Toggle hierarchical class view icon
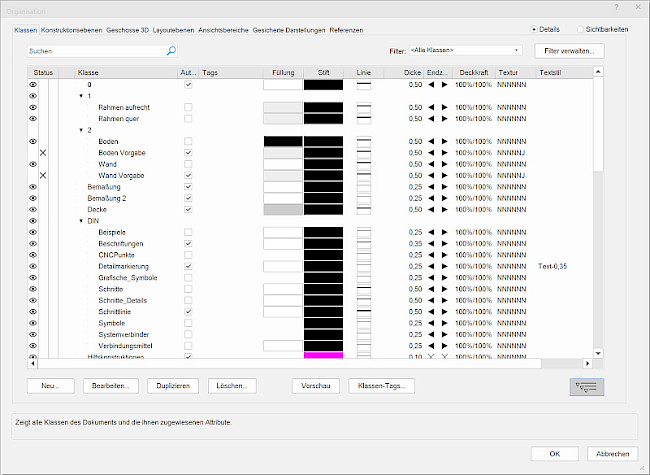Screen dimensions: 650x475 (x=586, y=386)
